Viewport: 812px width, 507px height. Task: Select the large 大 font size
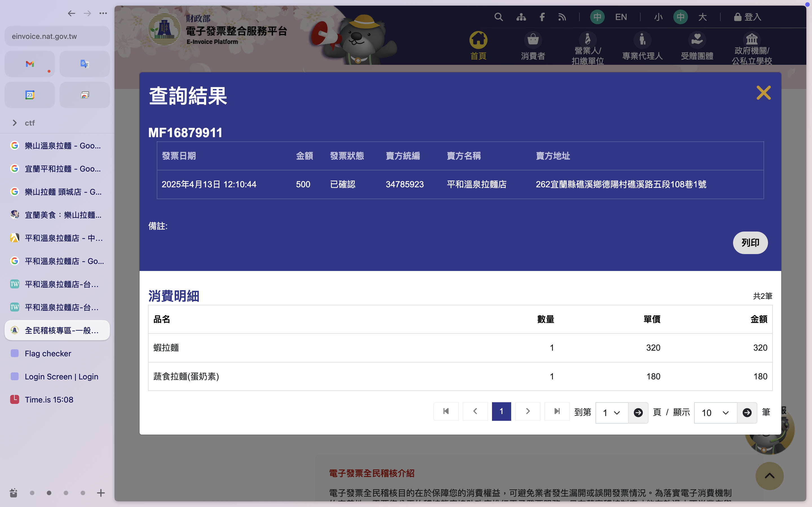702,17
